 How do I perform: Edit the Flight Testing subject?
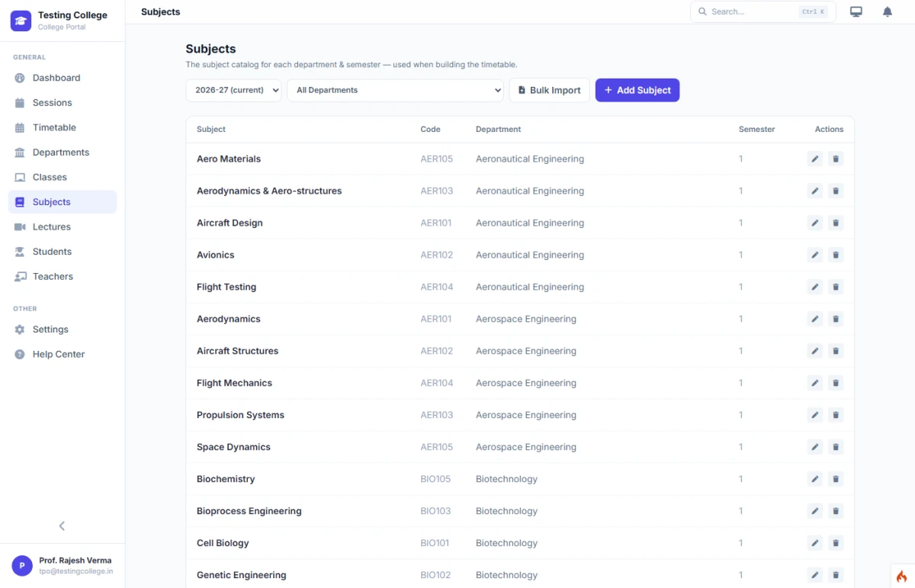click(x=815, y=288)
